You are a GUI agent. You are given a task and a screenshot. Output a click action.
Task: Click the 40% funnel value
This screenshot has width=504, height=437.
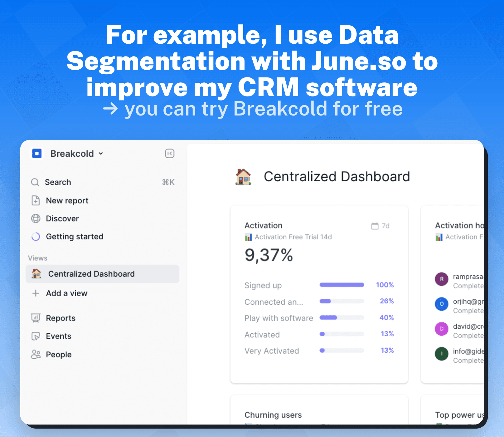[x=387, y=317]
